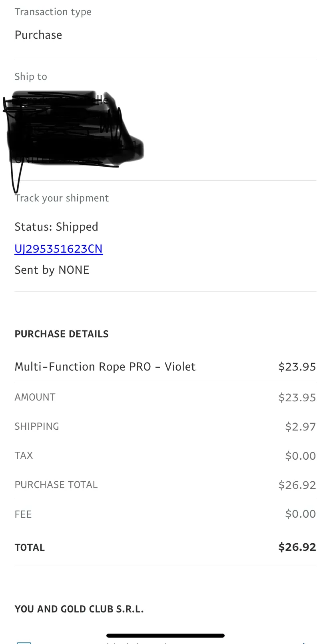The width and height of the screenshot is (331, 644).
Task: Tap the PURCHASE TOTAL $26.92 value
Action: pos(297,485)
